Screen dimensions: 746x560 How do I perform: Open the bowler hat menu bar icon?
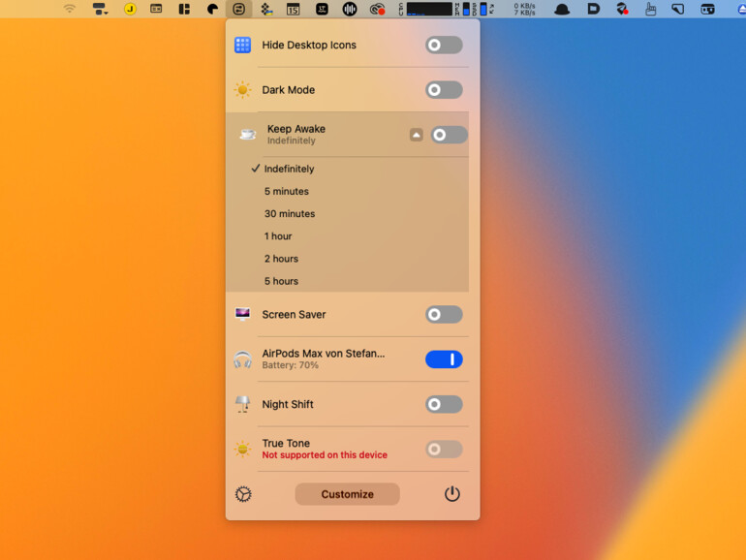(562, 9)
